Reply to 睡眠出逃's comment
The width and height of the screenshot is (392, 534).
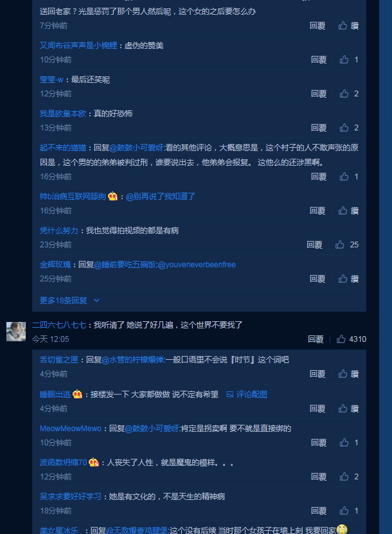tap(317, 408)
